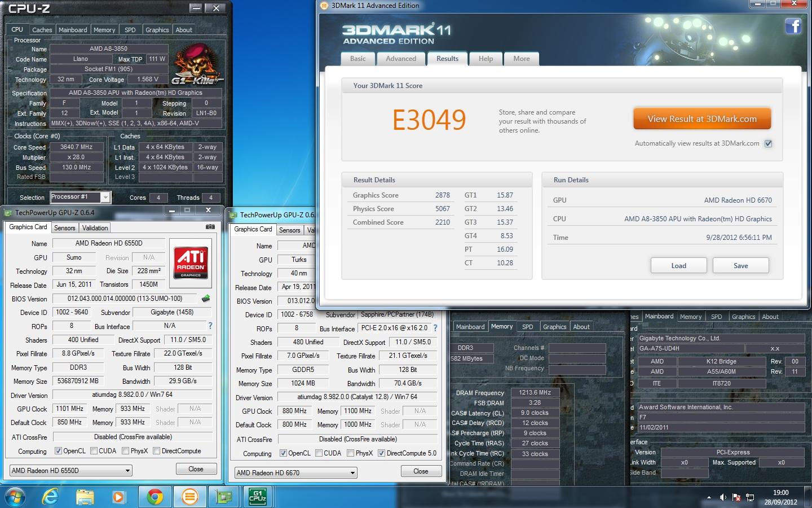Click the Bus Interface question mark in GPU-Z 6670
The image size is (812, 508).
[x=435, y=328]
